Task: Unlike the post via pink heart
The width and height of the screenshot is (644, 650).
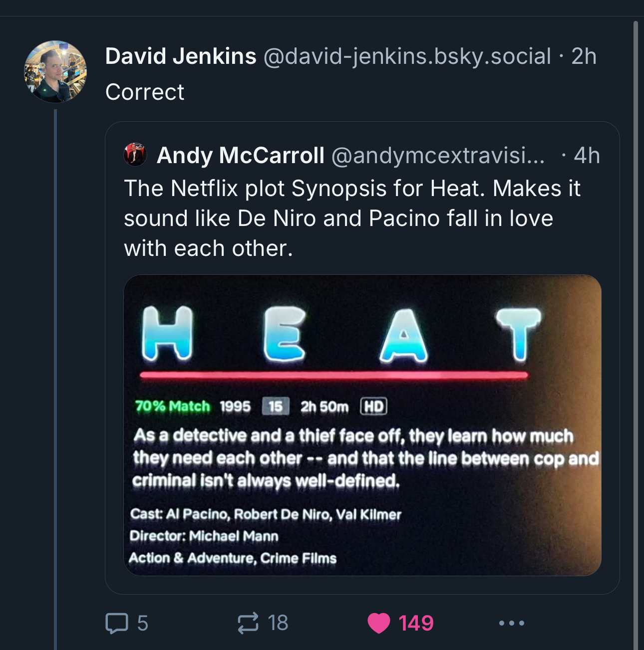Action: click(x=379, y=623)
